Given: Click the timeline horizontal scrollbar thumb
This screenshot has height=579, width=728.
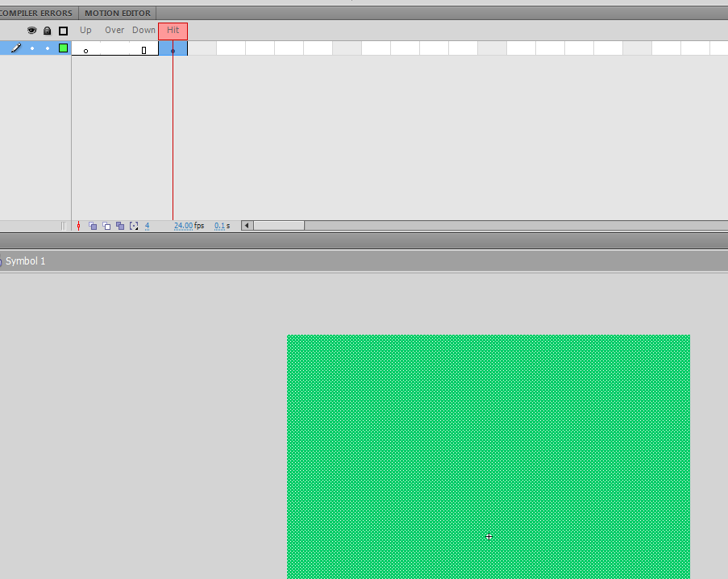Looking at the screenshot, I should point(279,226).
